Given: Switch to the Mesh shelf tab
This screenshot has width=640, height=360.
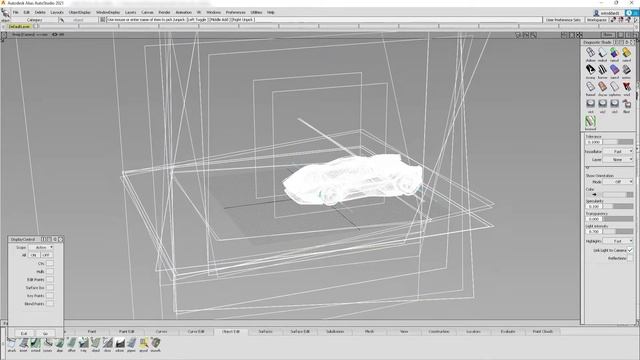Looking at the screenshot, I should tap(369, 331).
